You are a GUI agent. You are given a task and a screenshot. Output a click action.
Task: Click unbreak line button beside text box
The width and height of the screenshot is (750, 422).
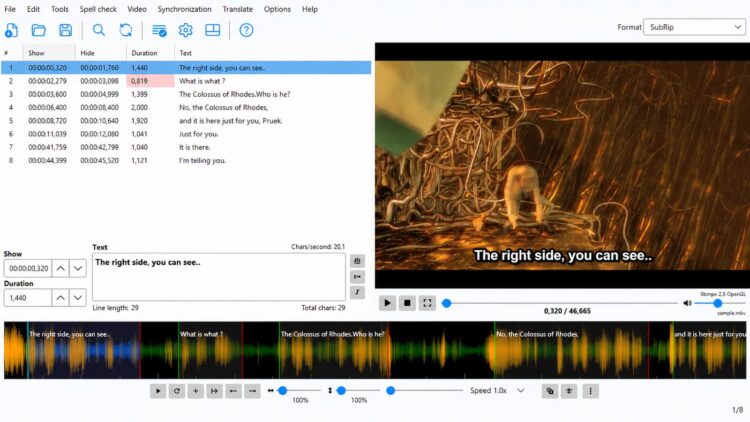pyautogui.click(x=357, y=277)
